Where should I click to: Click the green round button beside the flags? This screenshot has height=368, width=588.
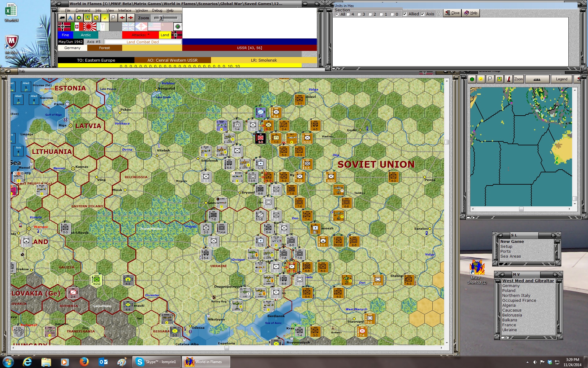coord(178,27)
